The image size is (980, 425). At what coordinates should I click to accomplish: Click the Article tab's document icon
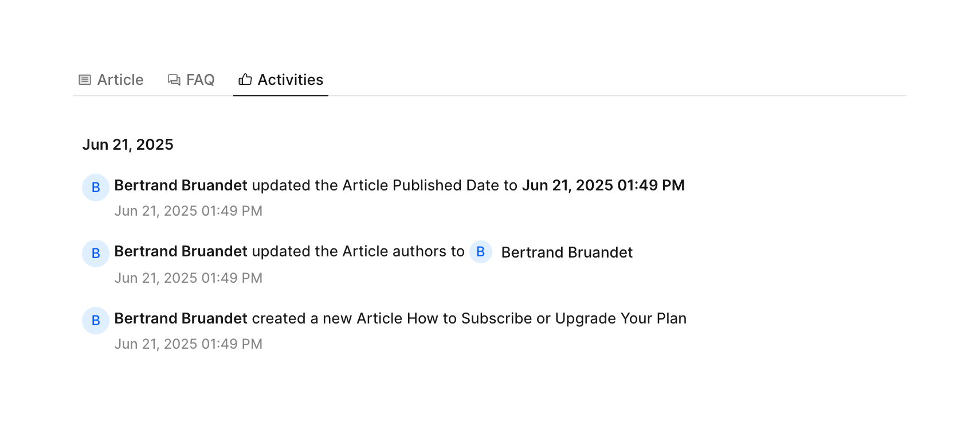[x=85, y=80]
